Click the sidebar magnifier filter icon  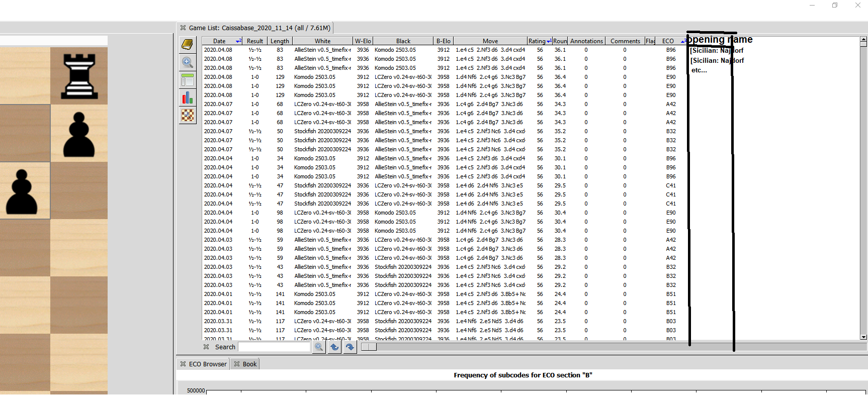(188, 62)
